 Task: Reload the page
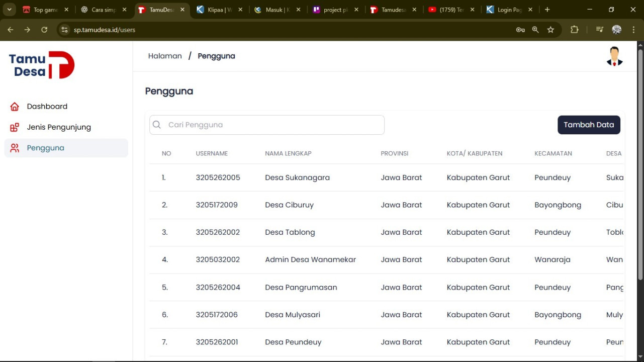44,30
